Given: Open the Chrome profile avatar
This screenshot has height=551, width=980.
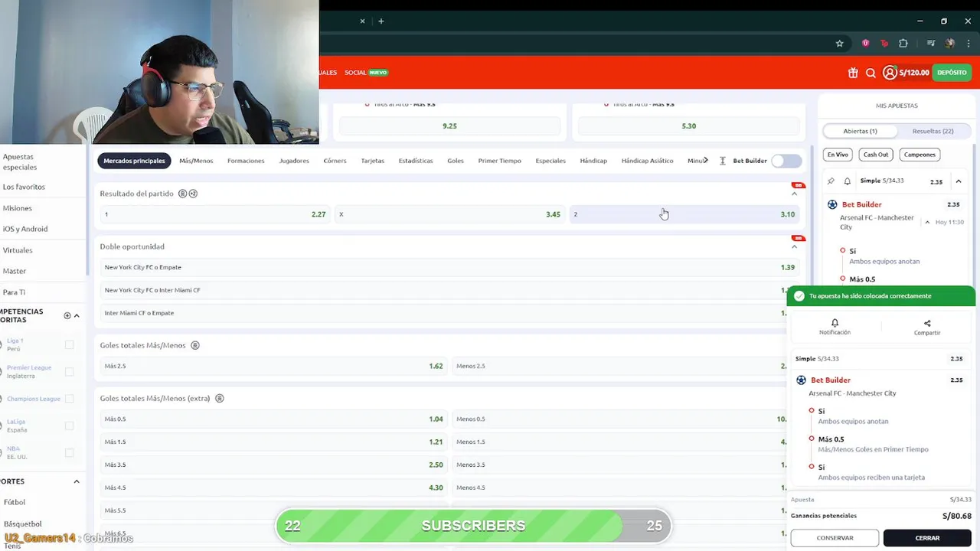Looking at the screenshot, I should click(950, 44).
